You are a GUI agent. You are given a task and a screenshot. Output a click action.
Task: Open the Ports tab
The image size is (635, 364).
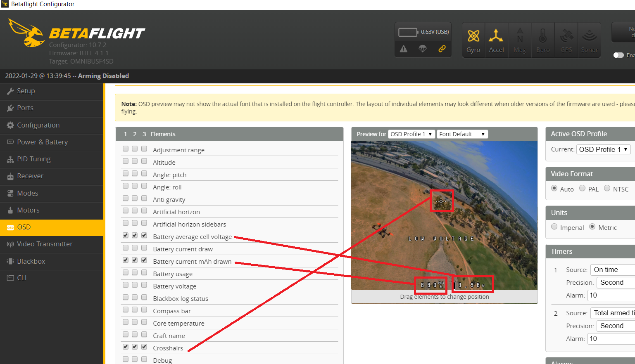[x=52, y=108]
